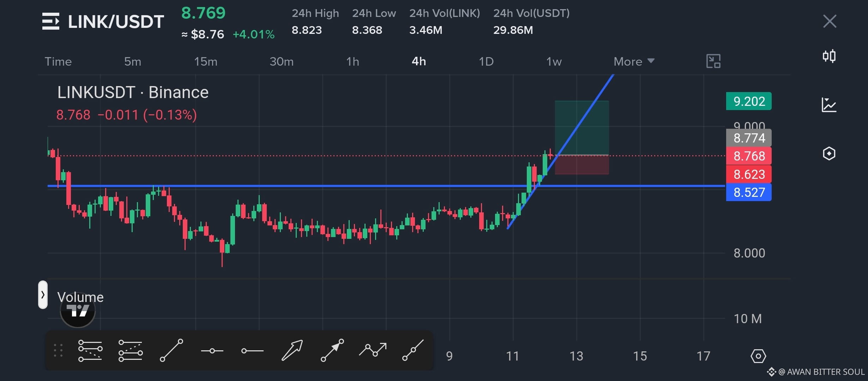Tap the TradingView logo badge
The width and height of the screenshot is (868, 381).
pyautogui.click(x=78, y=310)
